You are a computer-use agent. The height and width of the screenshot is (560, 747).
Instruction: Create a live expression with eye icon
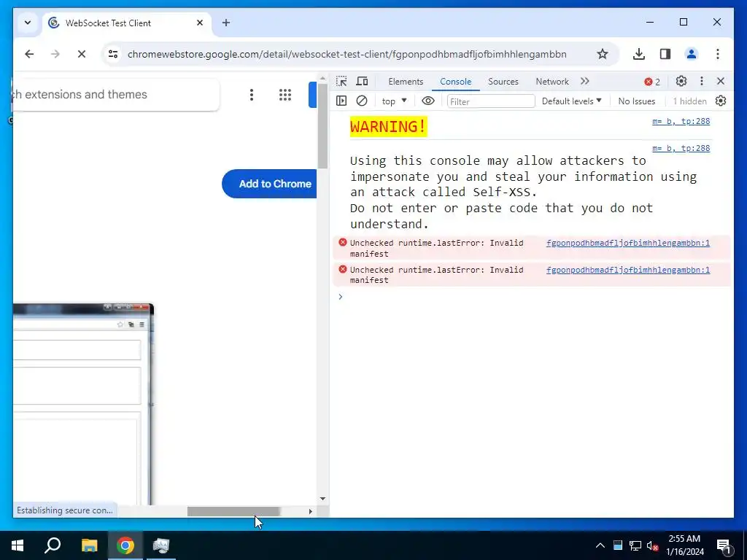[x=427, y=101]
